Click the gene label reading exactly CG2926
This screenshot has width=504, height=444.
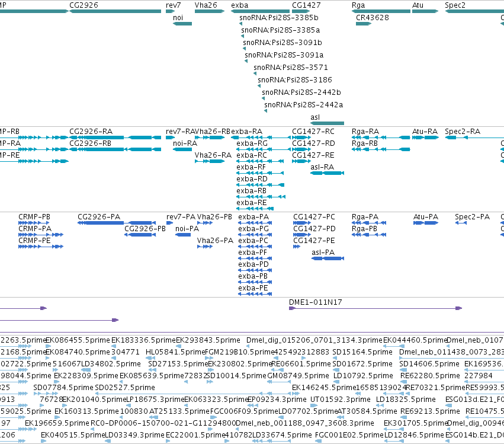coord(84,5)
